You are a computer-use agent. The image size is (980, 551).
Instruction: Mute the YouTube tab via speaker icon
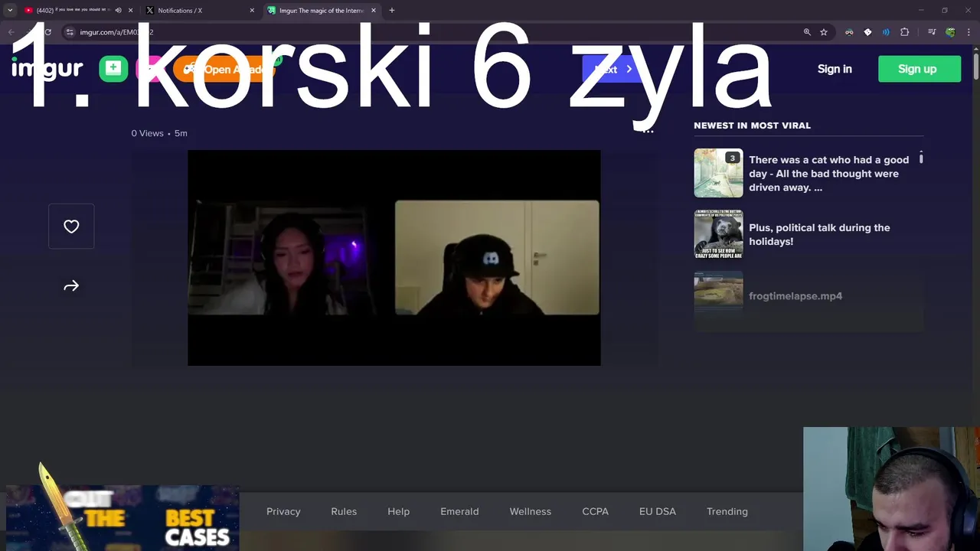[x=118, y=10]
